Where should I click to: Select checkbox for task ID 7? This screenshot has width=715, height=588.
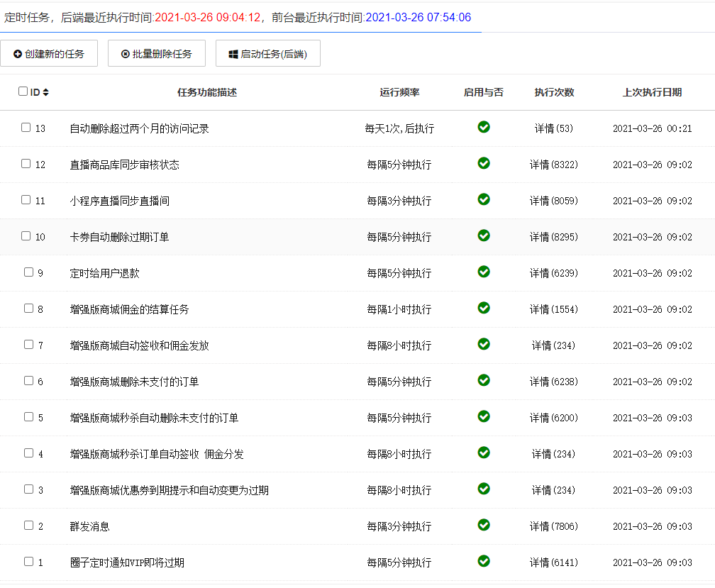click(29, 345)
